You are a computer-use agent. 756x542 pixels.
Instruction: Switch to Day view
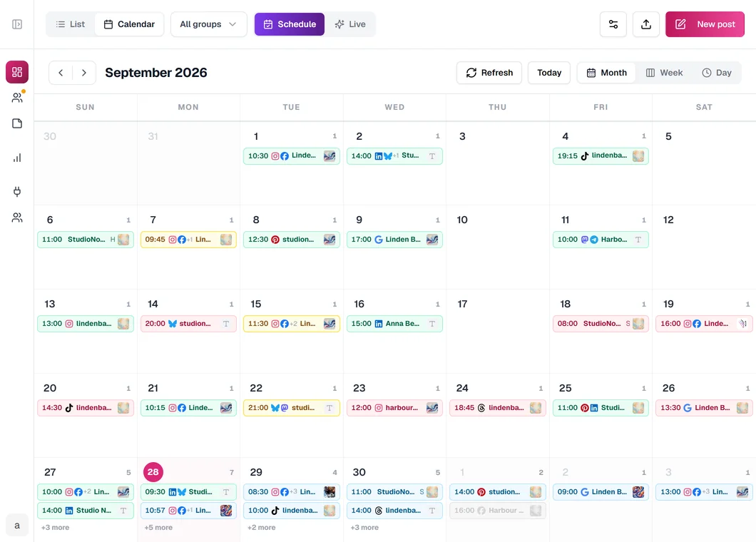pos(717,73)
